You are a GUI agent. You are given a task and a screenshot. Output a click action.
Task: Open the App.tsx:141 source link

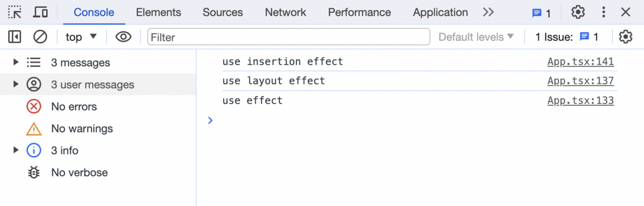click(580, 62)
